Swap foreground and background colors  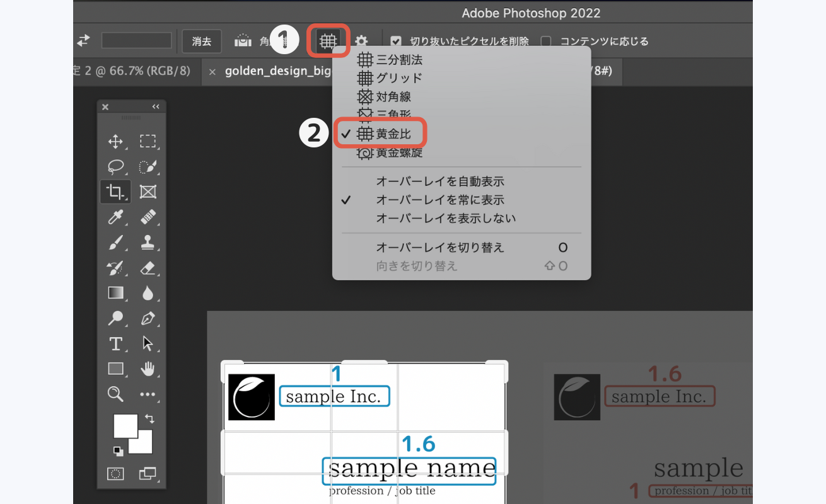[x=149, y=418]
